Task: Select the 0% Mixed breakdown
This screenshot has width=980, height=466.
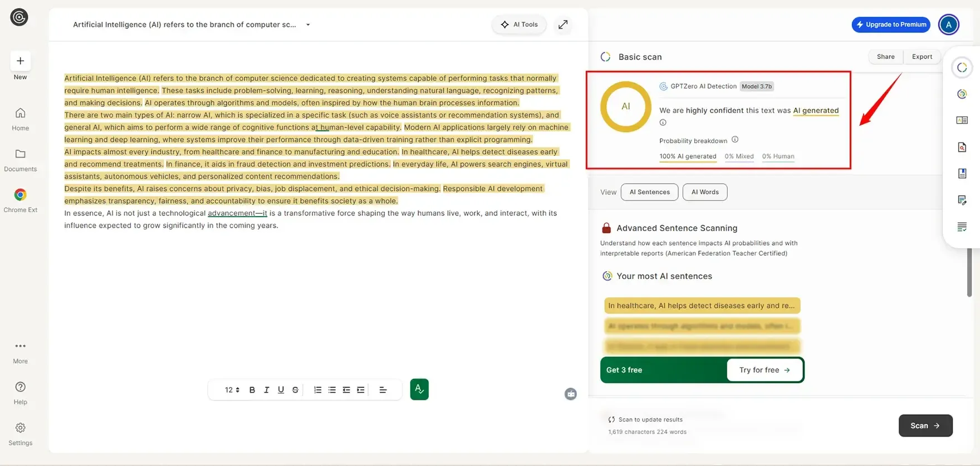Action: tap(739, 156)
